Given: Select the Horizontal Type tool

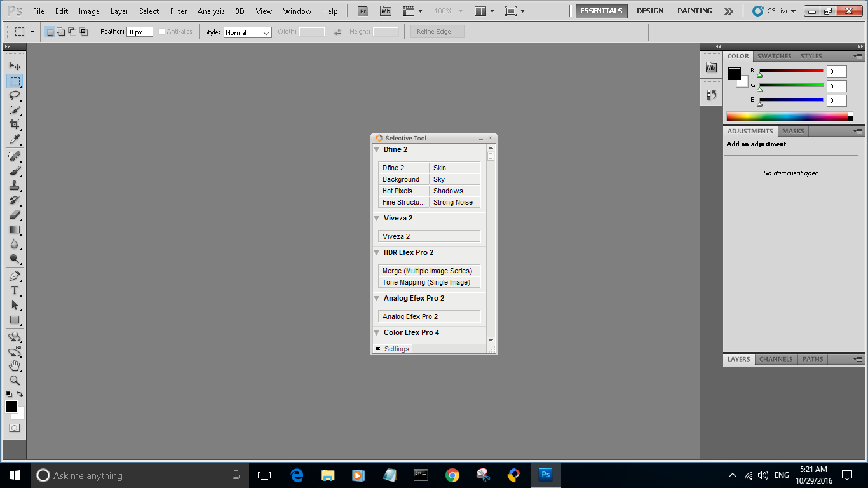Looking at the screenshot, I should [x=15, y=290].
